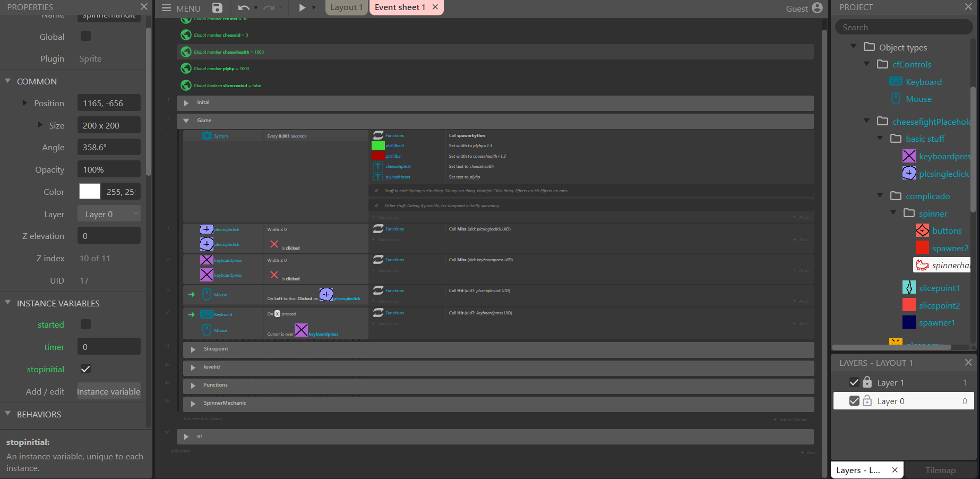This screenshot has height=479, width=980.
Task: Expand the Slicepoint event group
Action: coord(193,349)
